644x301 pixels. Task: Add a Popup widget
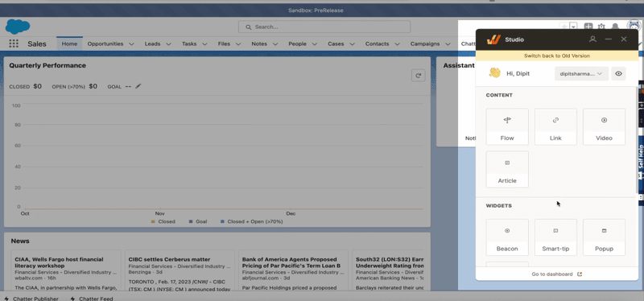[605, 237]
